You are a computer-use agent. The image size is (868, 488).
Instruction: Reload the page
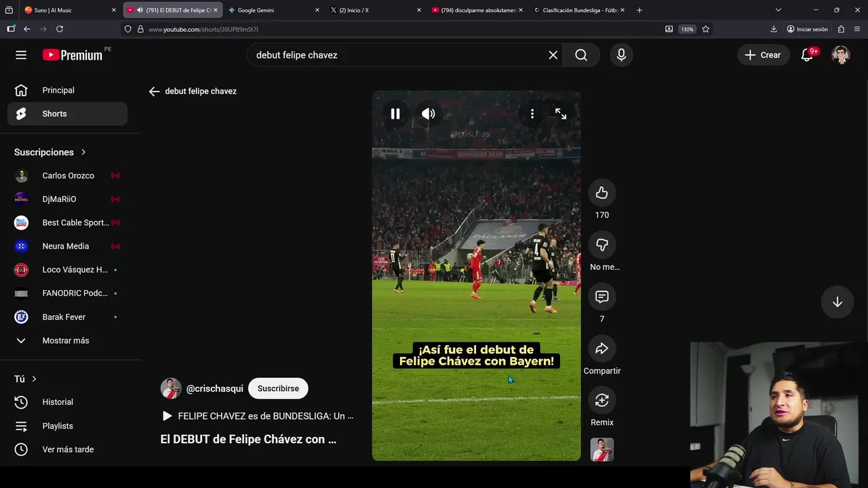(60, 29)
